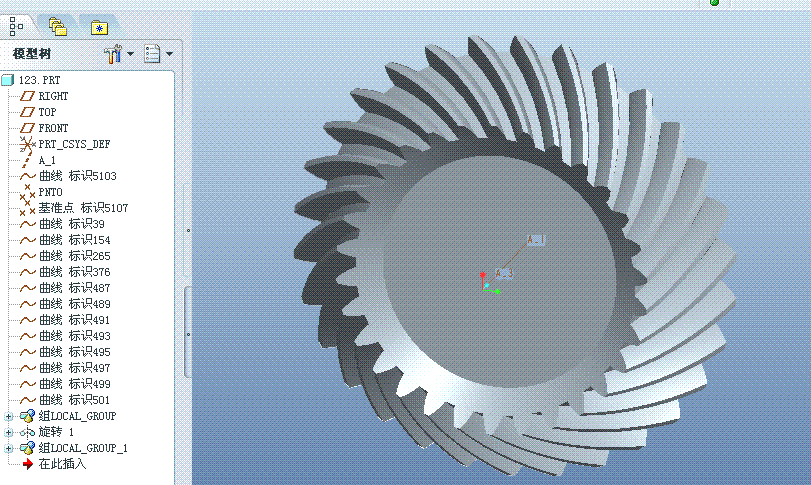Click the curve icon for 标识5103
This screenshot has width=811, height=485.
click(x=28, y=176)
